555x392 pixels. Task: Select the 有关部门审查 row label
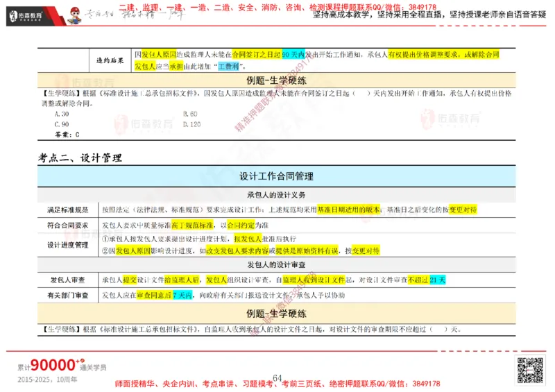coord(67,296)
